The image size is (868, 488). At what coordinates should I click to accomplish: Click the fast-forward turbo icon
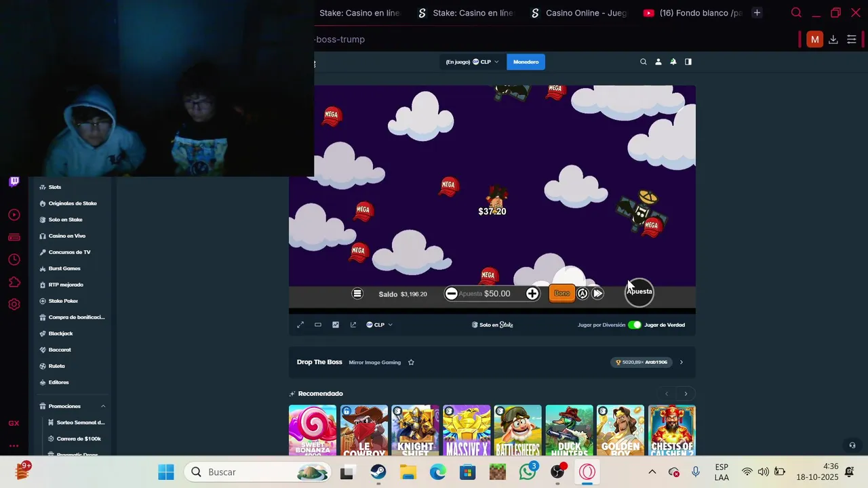pyautogui.click(x=597, y=293)
